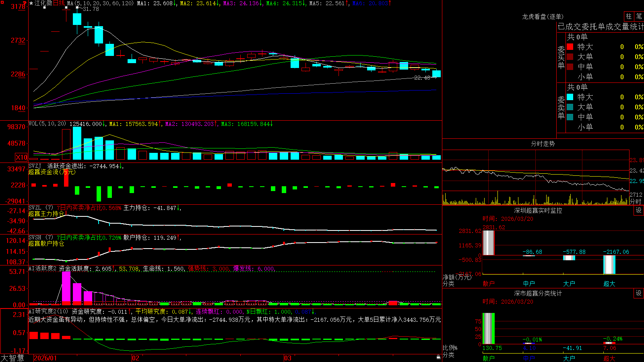The image size is (644, 362).
Task: Click the AI研究度2(10) indicator name
Action: click(x=49, y=311)
